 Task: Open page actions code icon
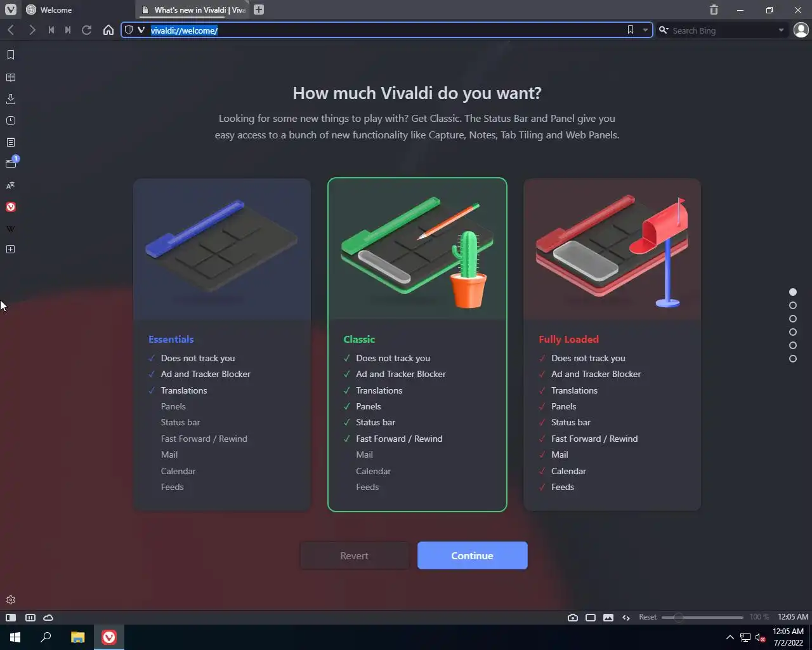tap(626, 618)
